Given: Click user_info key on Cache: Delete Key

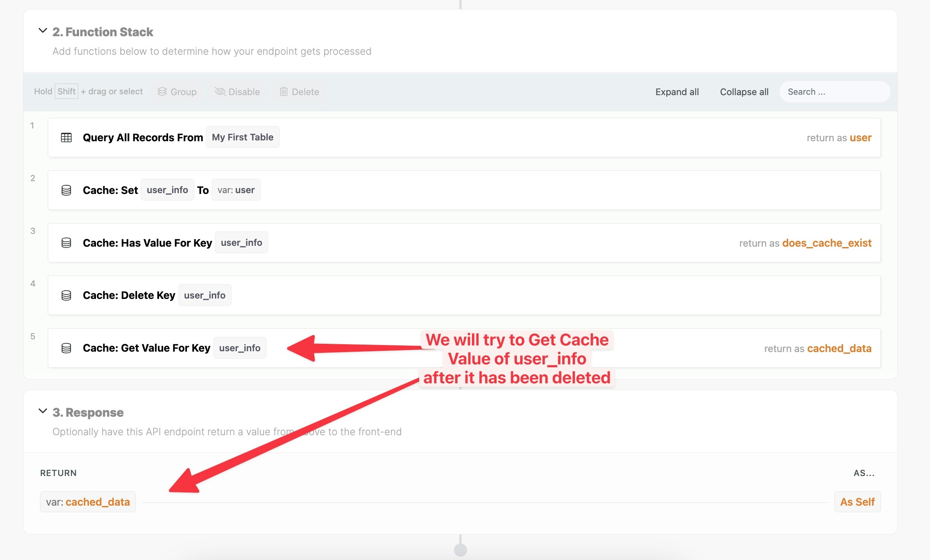Looking at the screenshot, I should point(205,295).
